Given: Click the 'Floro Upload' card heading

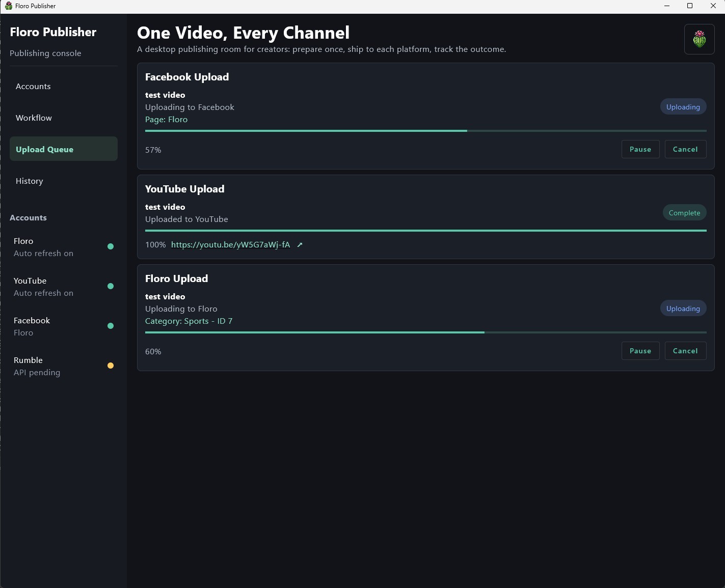Looking at the screenshot, I should [x=176, y=278].
